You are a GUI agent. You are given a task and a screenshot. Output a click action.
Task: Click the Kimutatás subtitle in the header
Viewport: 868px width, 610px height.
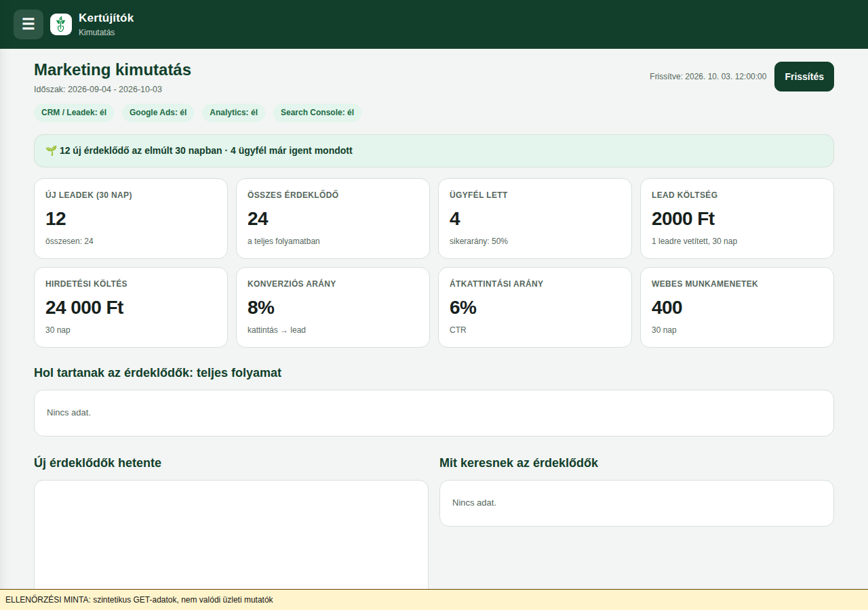(x=96, y=33)
